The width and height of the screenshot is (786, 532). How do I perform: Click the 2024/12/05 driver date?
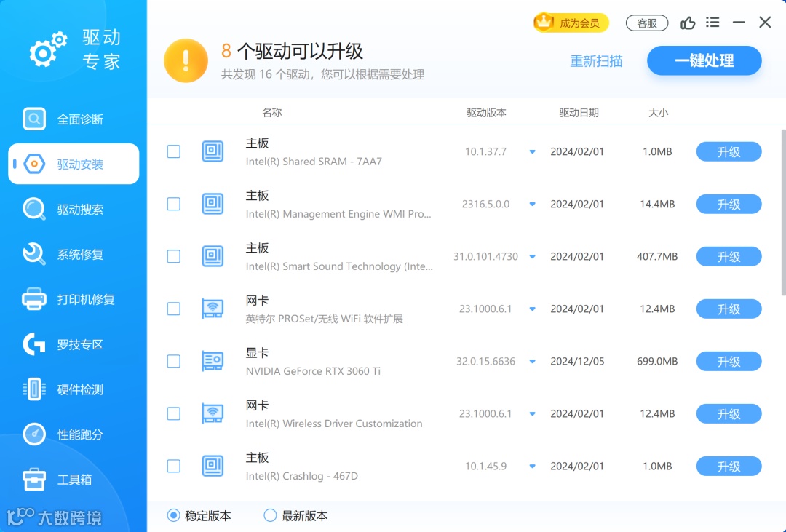coord(577,361)
